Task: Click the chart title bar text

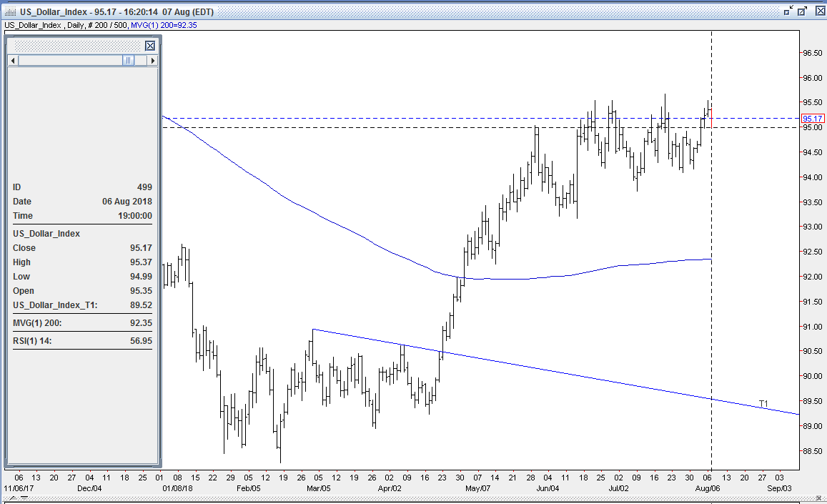Action: (117, 11)
